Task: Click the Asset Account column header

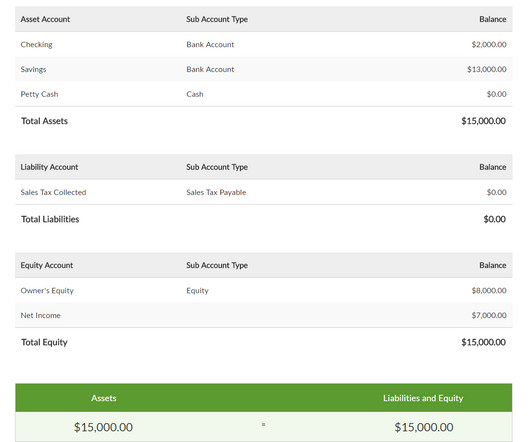Action: point(45,19)
